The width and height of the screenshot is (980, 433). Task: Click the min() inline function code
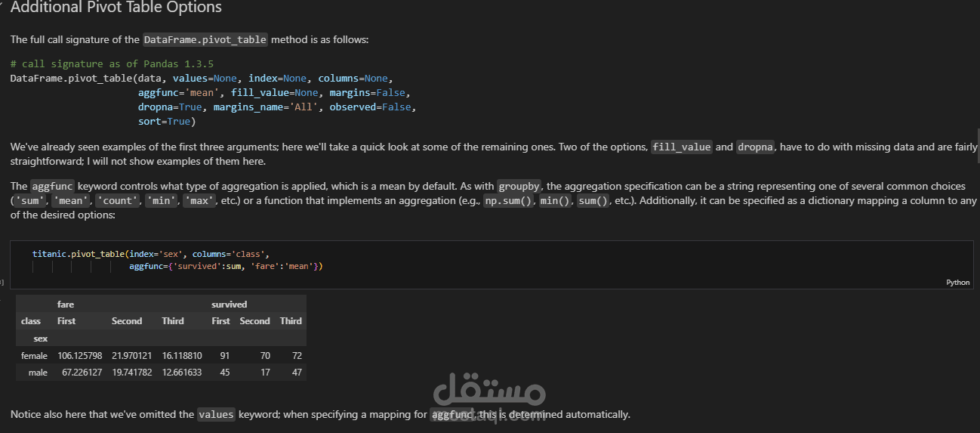[x=556, y=201]
